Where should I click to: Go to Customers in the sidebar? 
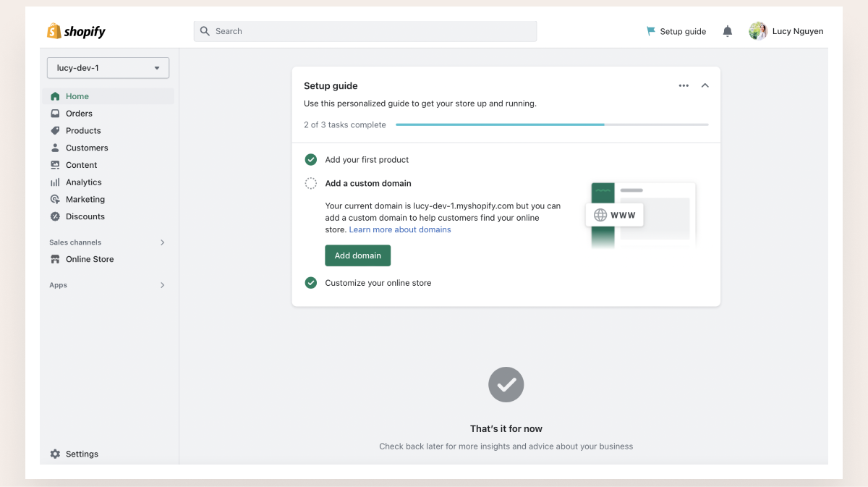(87, 148)
